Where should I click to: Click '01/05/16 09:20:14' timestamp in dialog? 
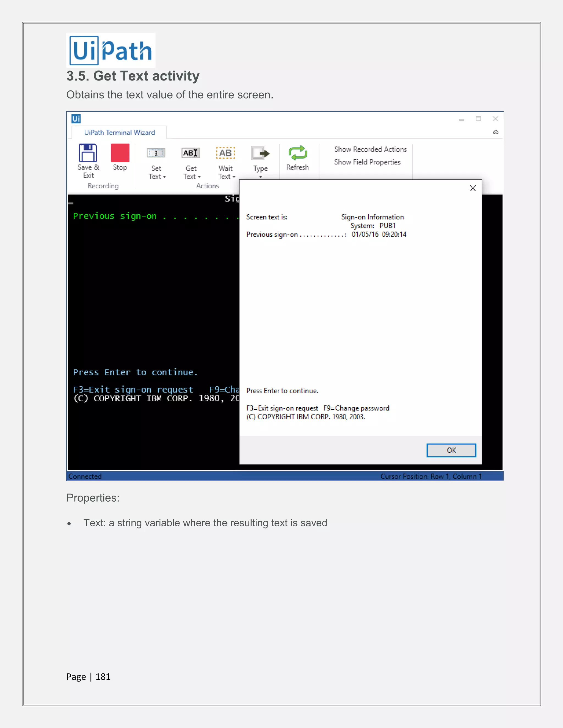(379, 234)
